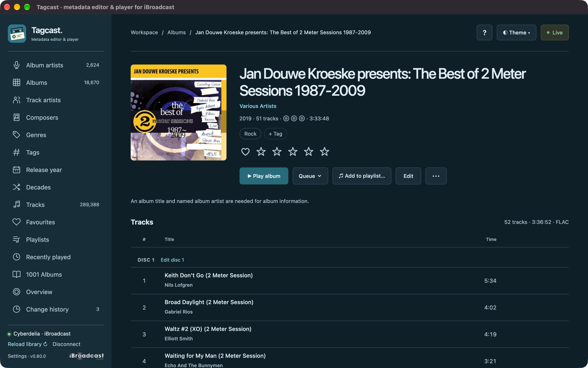
Task: Click the album cover artwork
Action: point(178,112)
